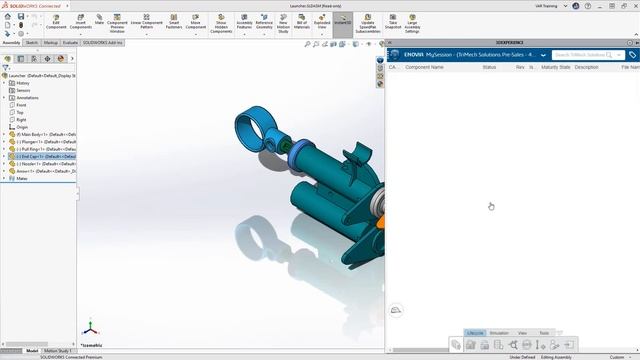
Task: Create a New Motion Study
Action: point(283,24)
